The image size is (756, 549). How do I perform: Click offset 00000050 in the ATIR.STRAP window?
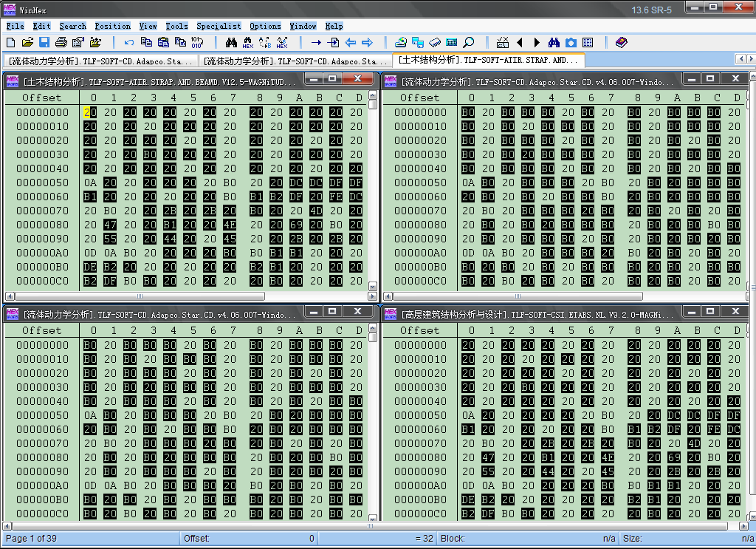[42, 183]
